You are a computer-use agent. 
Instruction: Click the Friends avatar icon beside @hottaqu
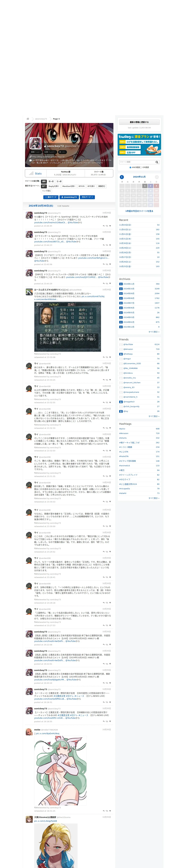coord(121,354)
